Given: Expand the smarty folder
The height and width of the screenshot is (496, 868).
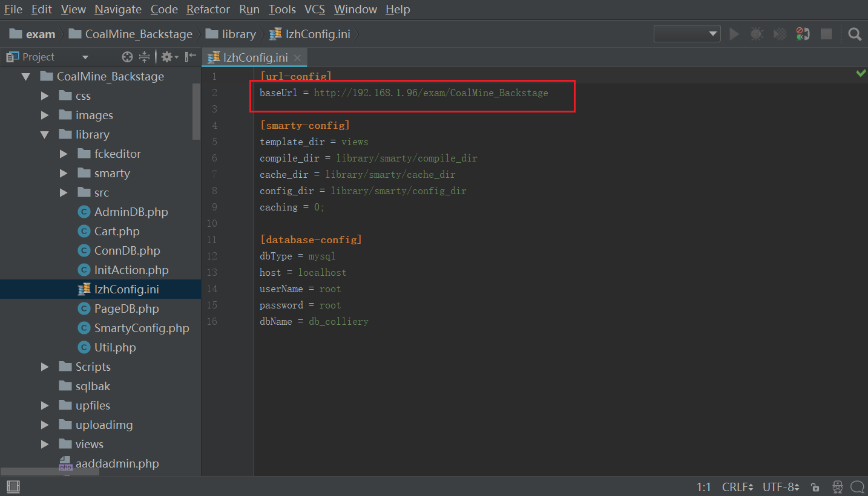Looking at the screenshot, I should click(64, 174).
